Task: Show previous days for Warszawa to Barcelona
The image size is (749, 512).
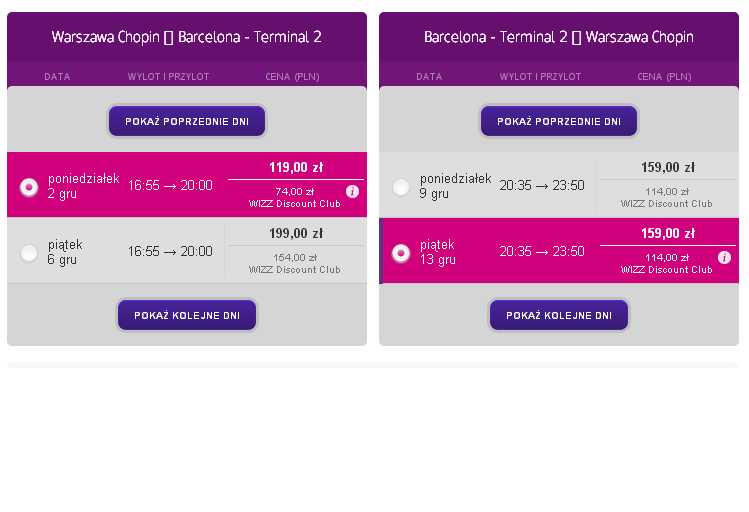Action: (187, 121)
